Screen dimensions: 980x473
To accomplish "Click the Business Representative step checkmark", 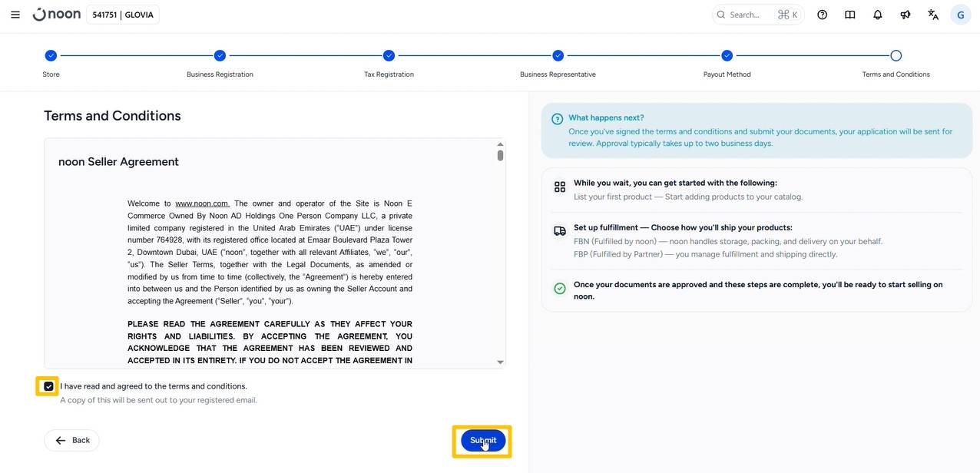I will point(558,55).
